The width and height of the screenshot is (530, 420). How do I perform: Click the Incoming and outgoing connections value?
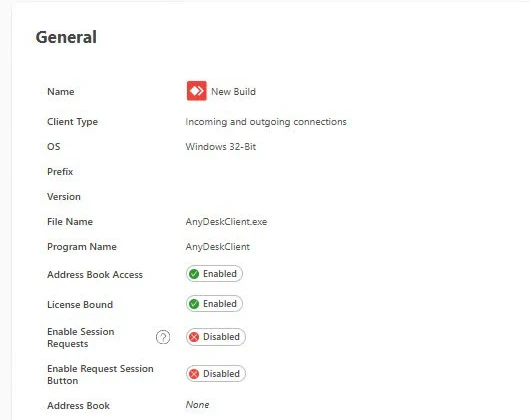click(x=266, y=122)
